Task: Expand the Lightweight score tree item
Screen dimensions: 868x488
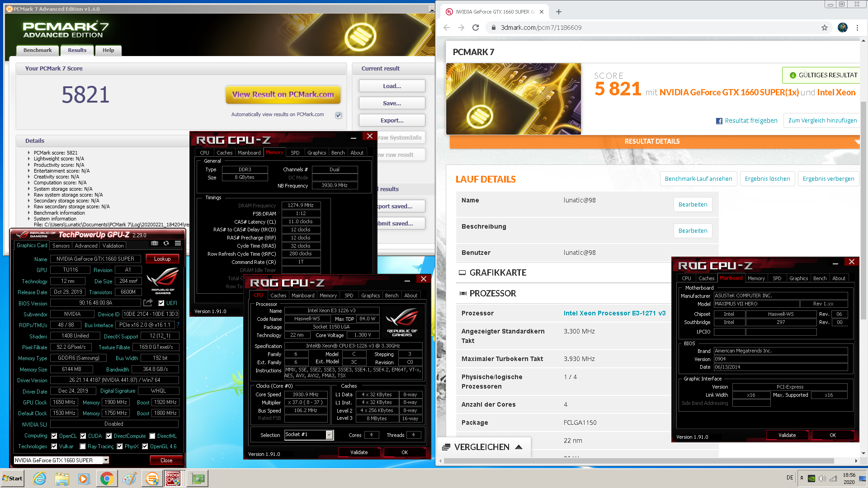Action: 29,159
